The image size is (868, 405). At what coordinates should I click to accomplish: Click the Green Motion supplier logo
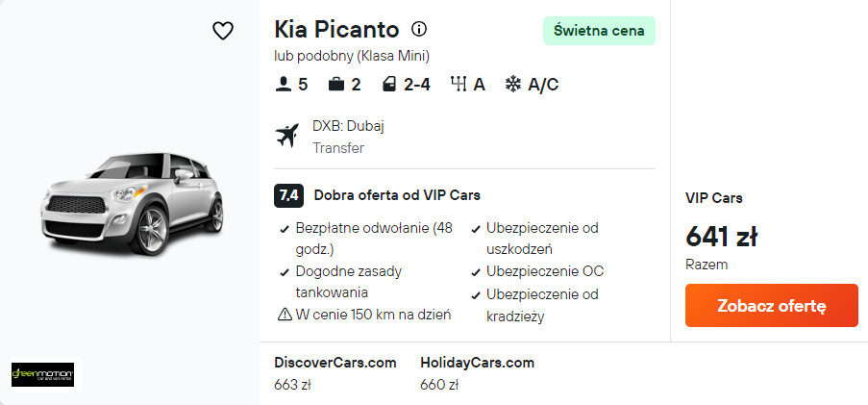[42, 374]
